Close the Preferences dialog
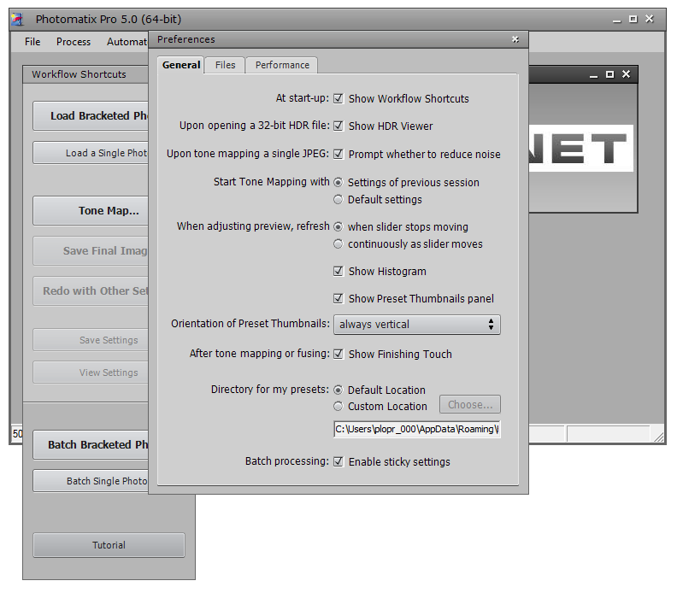 click(515, 39)
